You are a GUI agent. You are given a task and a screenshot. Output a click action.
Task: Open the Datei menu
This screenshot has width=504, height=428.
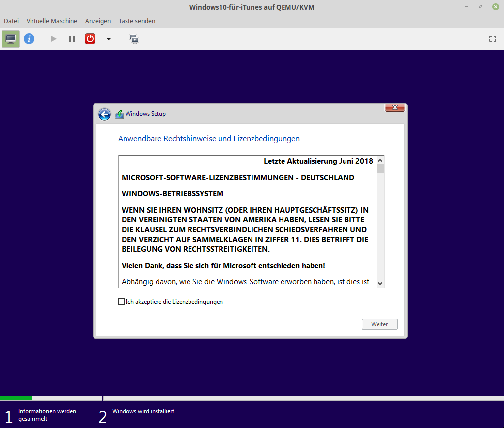coord(11,21)
